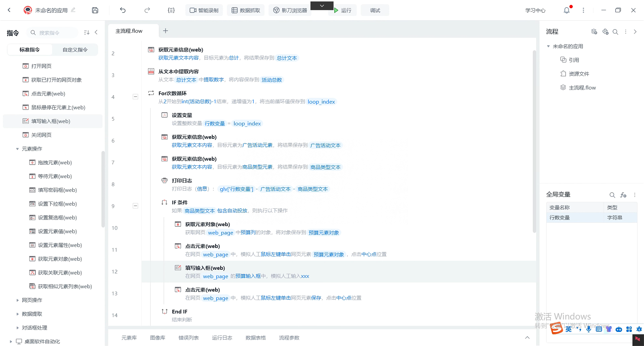Open the 图像库 bottom tab
The height and width of the screenshot is (346, 644).
pyautogui.click(x=157, y=338)
